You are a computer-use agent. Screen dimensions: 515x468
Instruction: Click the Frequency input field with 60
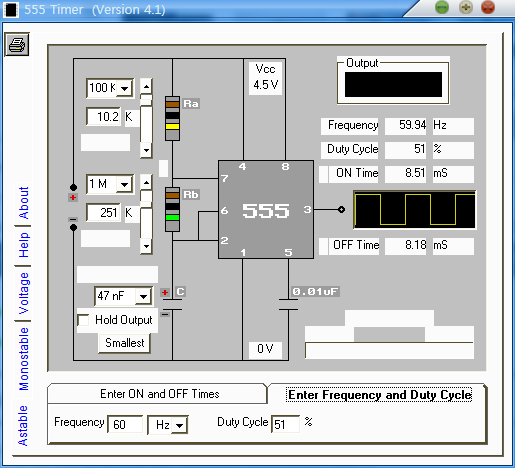pyautogui.click(x=125, y=424)
